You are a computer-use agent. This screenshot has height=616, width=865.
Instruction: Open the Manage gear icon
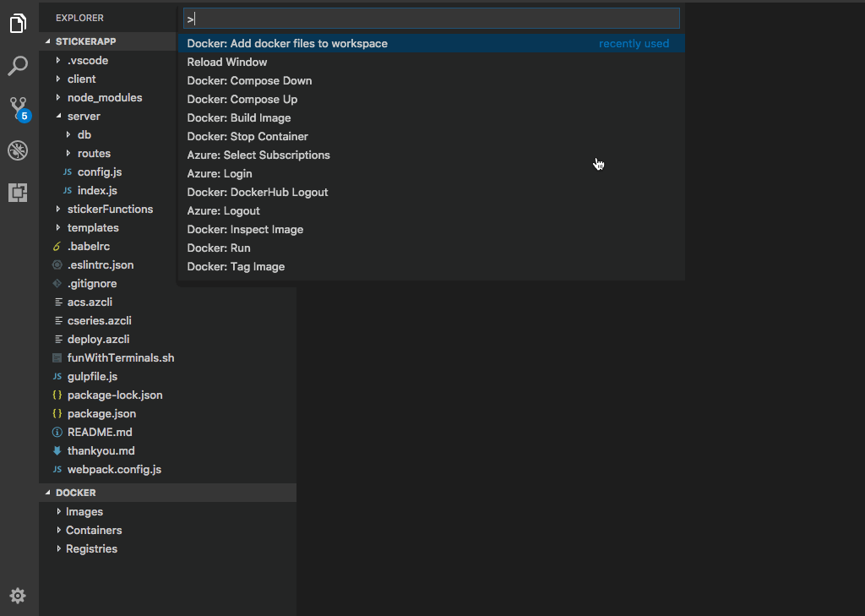pyautogui.click(x=18, y=596)
